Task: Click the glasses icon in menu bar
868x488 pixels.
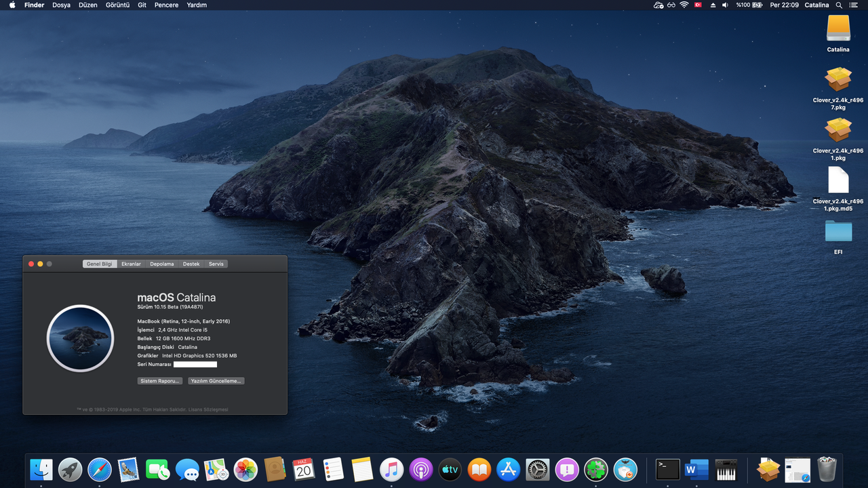Action: tap(671, 5)
